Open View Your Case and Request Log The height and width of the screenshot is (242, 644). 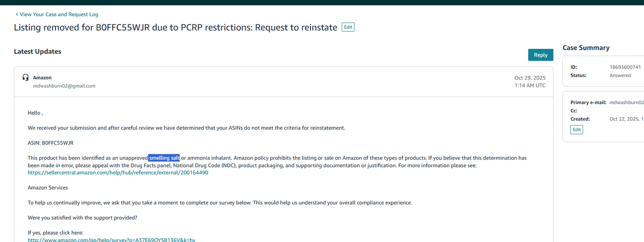(59, 15)
